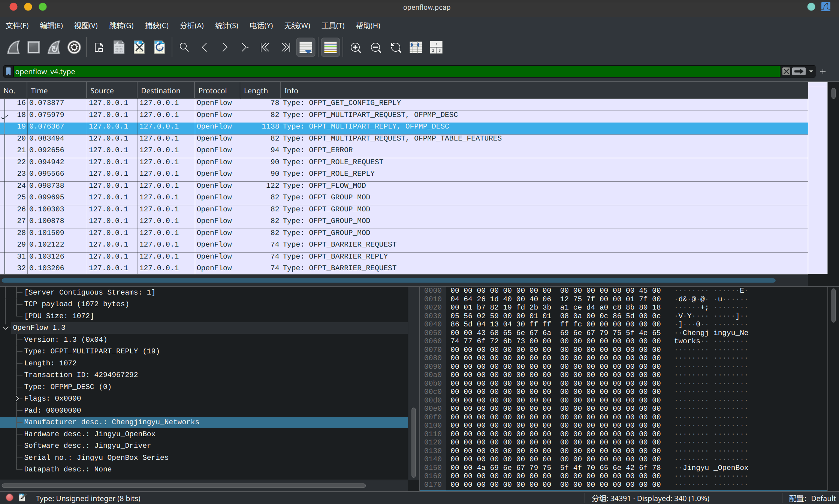The image size is (839, 504).
Task: Collapse the OpenFlow 1.3 tree node
Action: tap(6, 328)
